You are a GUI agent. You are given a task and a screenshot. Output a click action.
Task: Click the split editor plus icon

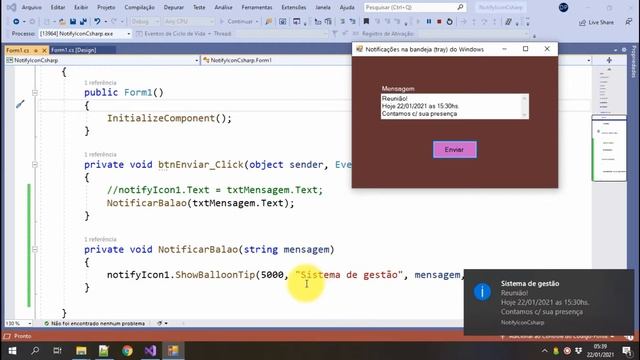click(609, 60)
